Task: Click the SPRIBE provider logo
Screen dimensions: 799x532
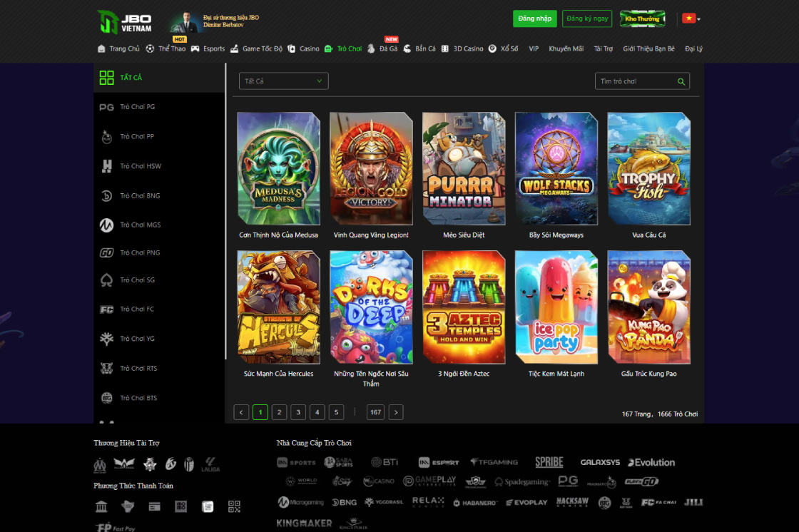Action: [549, 462]
